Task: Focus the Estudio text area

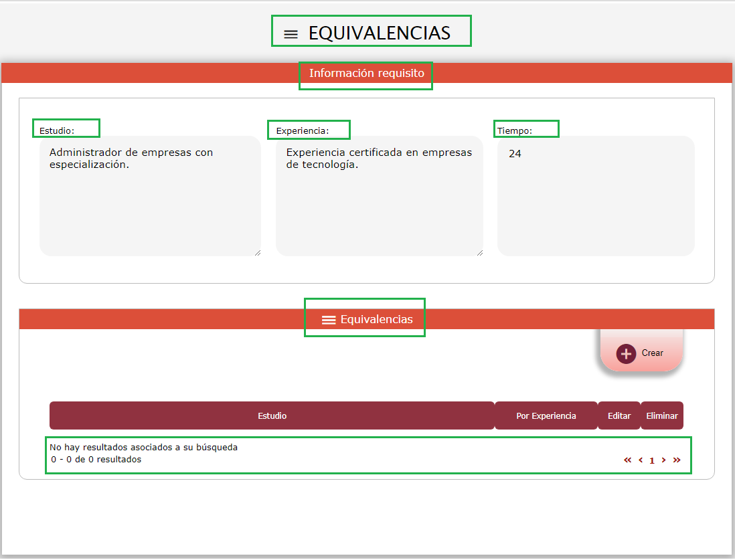Action: 150,196
